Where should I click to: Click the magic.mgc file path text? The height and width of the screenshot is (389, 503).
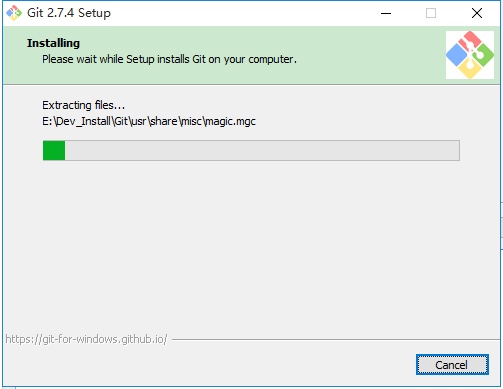point(149,121)
